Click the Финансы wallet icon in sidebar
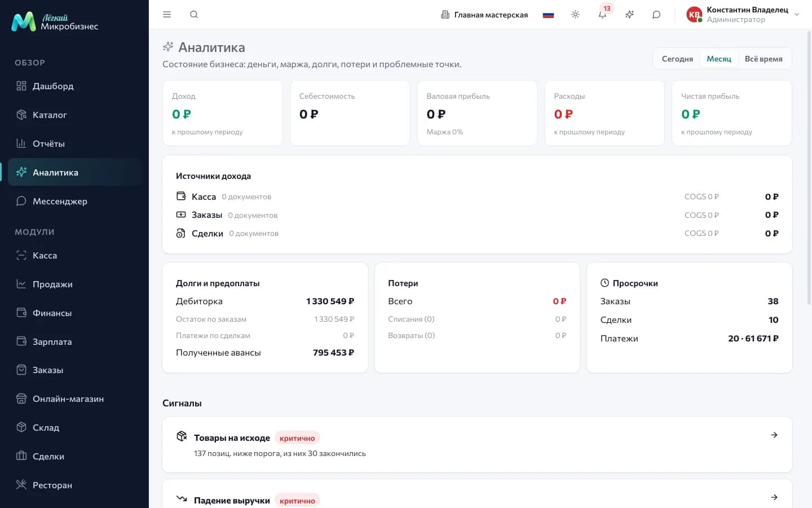The image size is (812, 508). (21, 313)
